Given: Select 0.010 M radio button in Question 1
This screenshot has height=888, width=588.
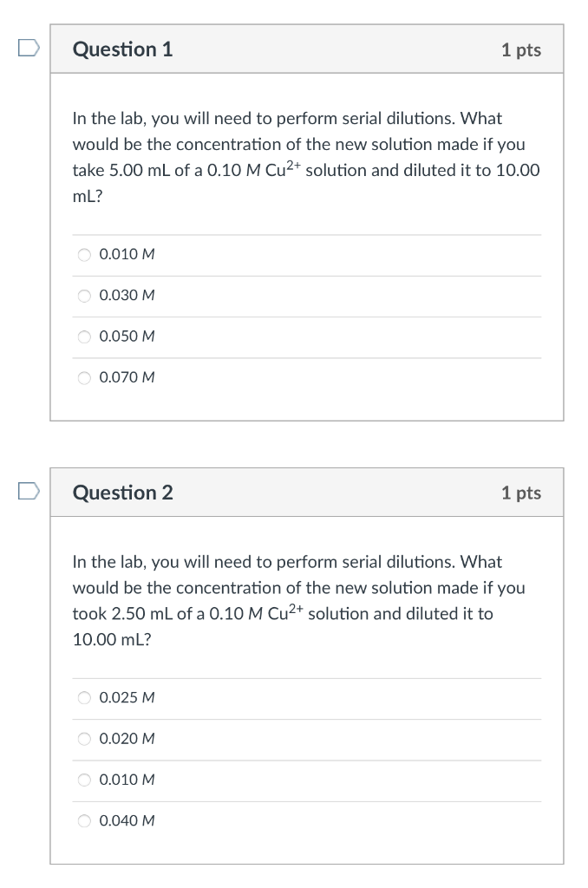Looking at the screenshot, I should (84, 255).
